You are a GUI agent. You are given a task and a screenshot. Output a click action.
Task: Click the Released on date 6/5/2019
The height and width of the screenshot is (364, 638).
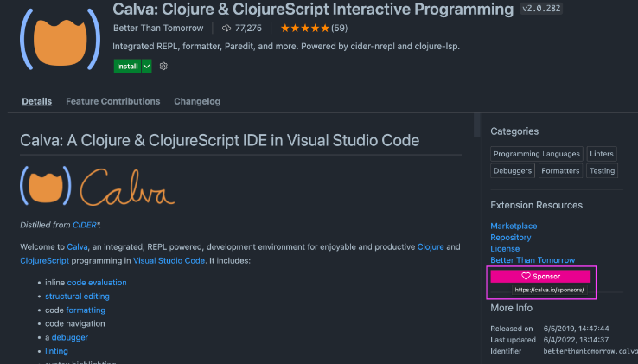click(576, 329)
